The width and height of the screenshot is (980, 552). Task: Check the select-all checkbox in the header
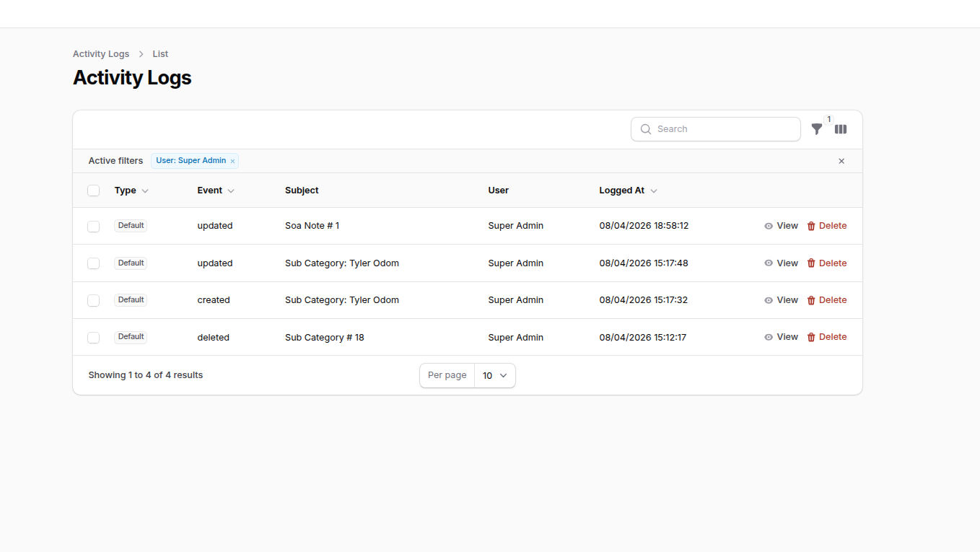pyautogui.click(x=93, y=190)
